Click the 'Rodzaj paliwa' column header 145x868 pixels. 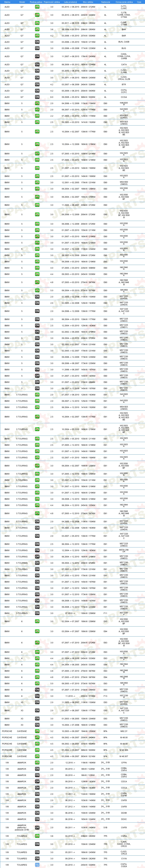point(36,2)
